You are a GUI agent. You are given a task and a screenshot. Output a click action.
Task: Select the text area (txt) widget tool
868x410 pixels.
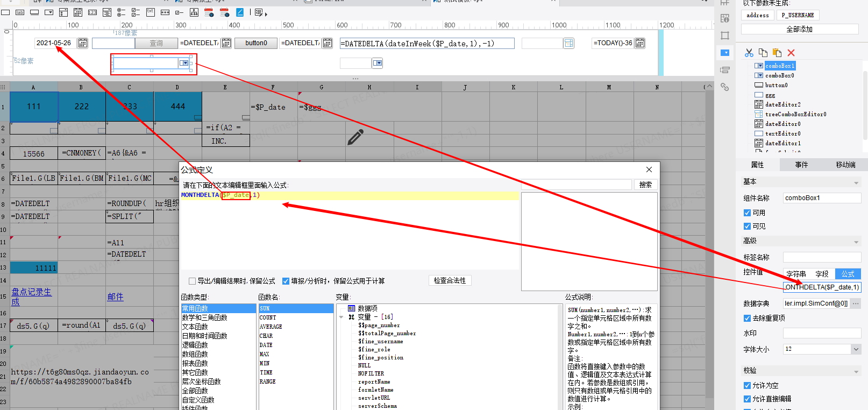click(151, 12)
